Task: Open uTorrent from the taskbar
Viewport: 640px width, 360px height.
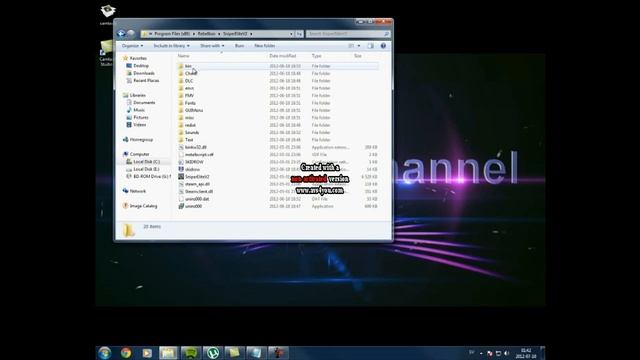Action: pos(212,353)
